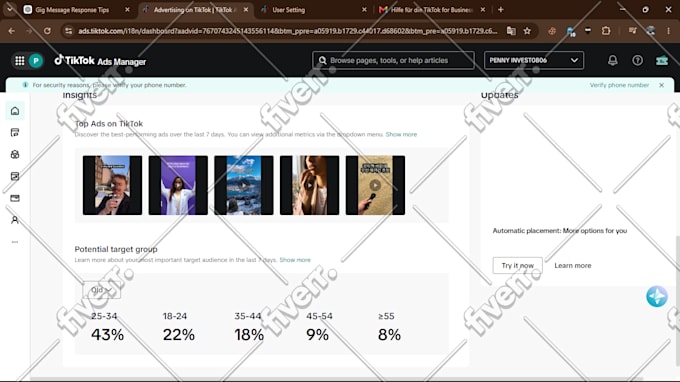Go to the Home sidebar icon

click(x=15, y=111)
